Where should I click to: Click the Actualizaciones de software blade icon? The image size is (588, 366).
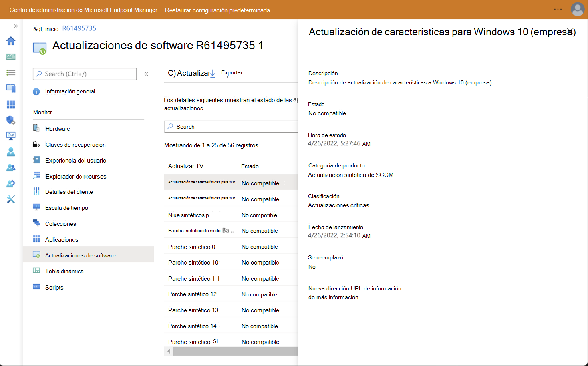pyautogui.click(x=40, y=48)
